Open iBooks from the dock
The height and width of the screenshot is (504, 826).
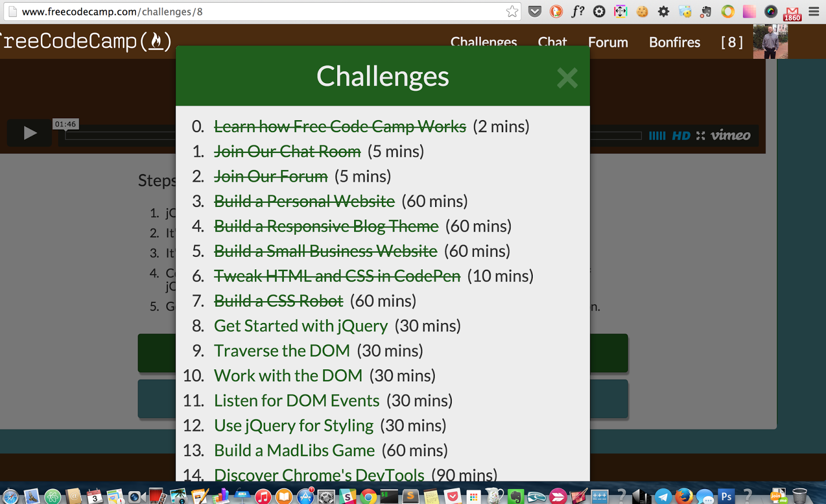click(284, 497)
